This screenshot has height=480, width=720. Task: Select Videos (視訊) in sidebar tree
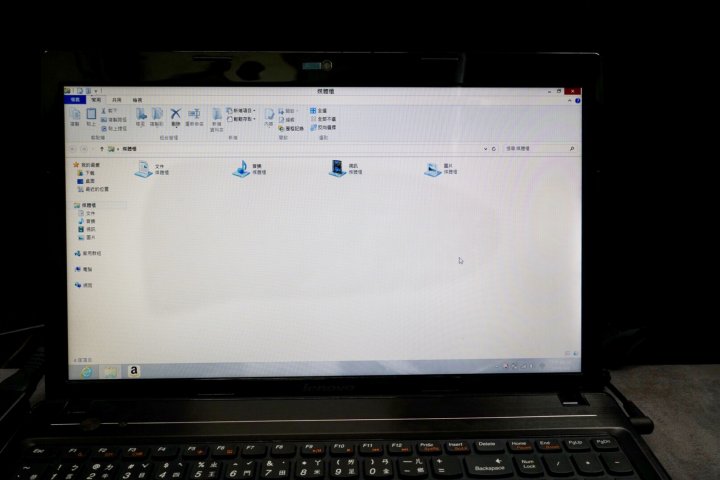(x=87, y=229)
